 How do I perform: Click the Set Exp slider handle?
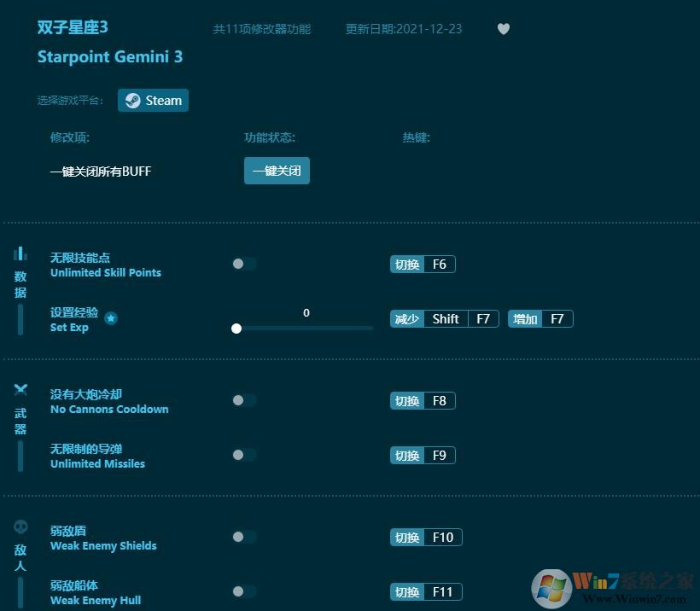click(236, 329)
